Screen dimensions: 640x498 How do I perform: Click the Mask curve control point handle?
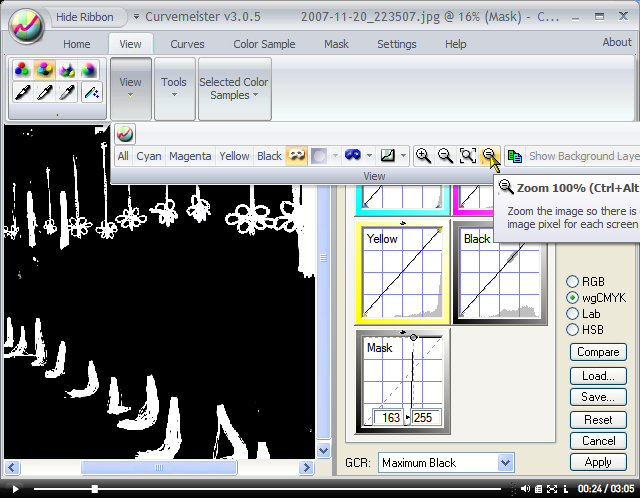tap(413, 338)
